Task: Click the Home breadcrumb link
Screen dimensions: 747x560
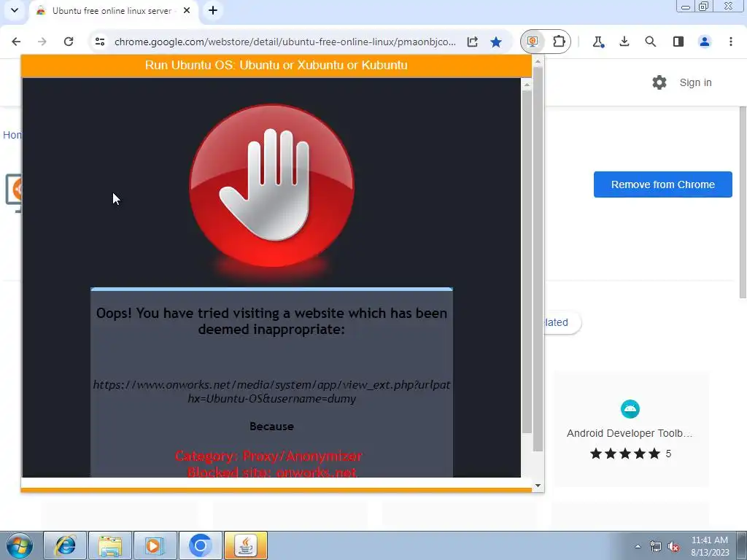Action: [12, 135]
